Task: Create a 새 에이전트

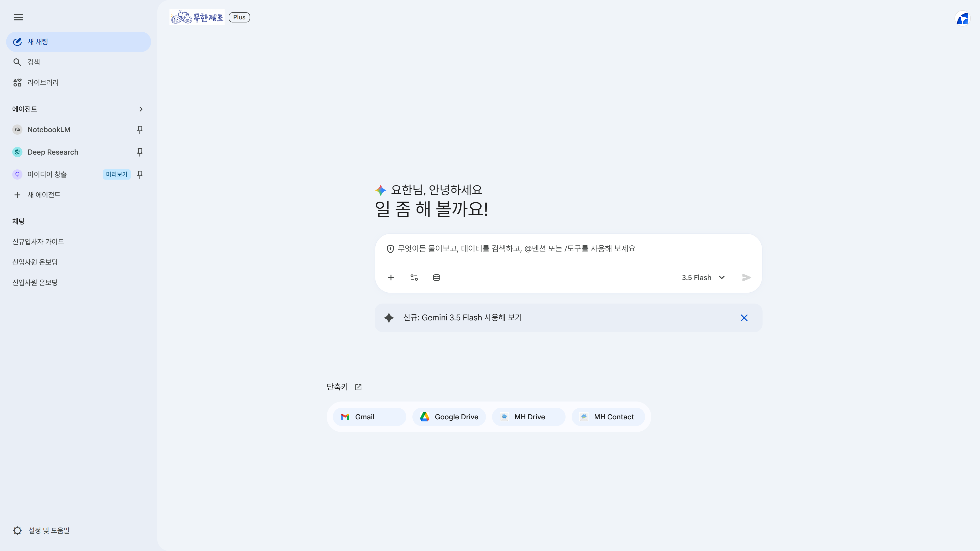Action: (78, 195)
